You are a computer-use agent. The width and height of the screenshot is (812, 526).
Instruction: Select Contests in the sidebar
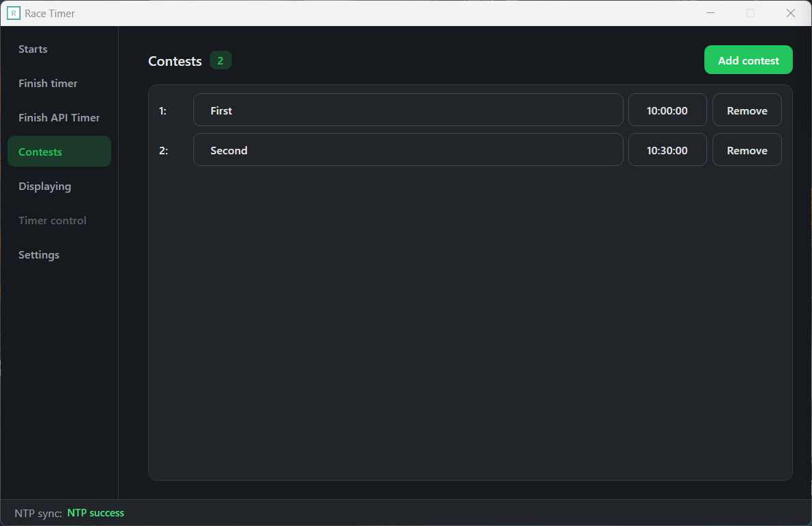tap(59, 152)
